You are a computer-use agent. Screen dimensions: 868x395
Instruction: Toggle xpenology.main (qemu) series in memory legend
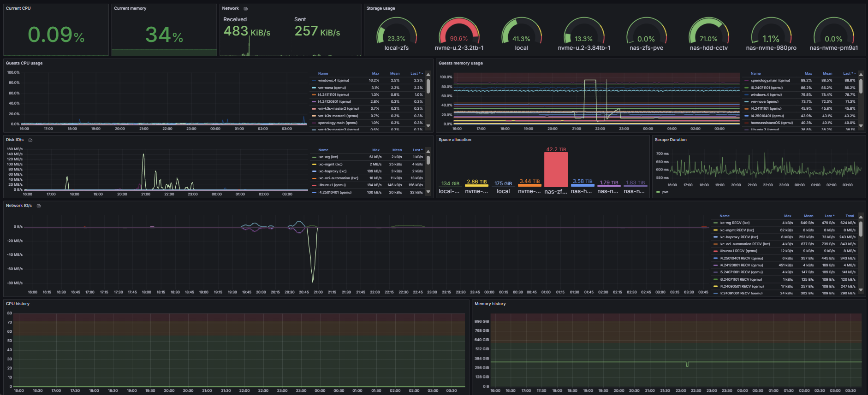click(x=770, y=81)
